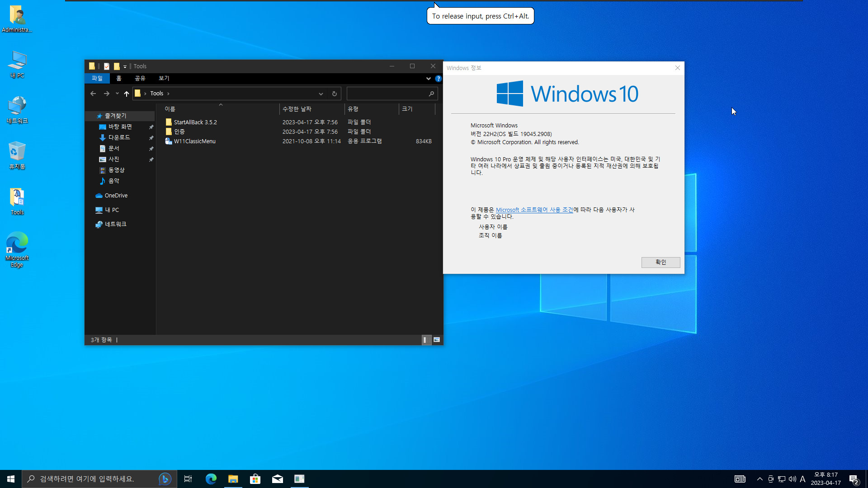Open the notification center icon
Screen dimensions: 868x488
click(x=854, y=479)
